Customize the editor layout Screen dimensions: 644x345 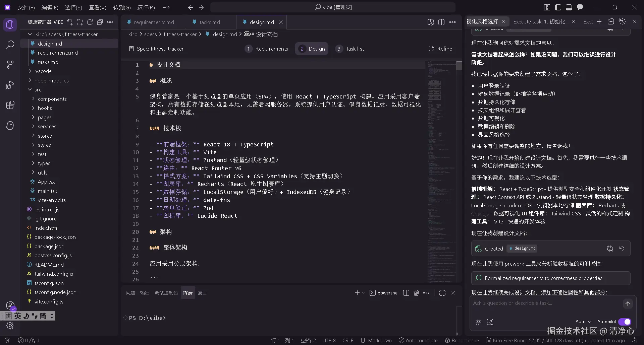click(547, 7)
